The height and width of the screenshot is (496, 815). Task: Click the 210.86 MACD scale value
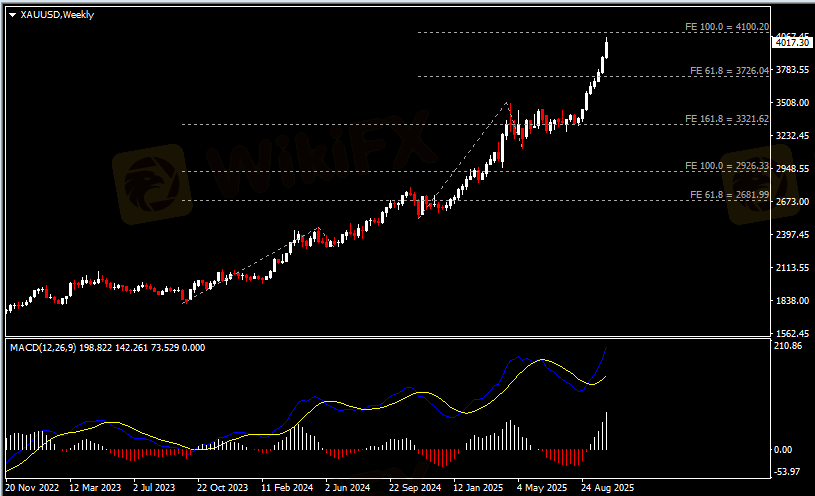(789, 346)
